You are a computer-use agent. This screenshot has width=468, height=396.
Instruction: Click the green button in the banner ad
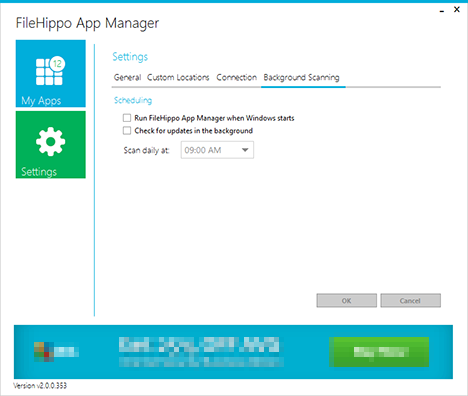[379, 352]
